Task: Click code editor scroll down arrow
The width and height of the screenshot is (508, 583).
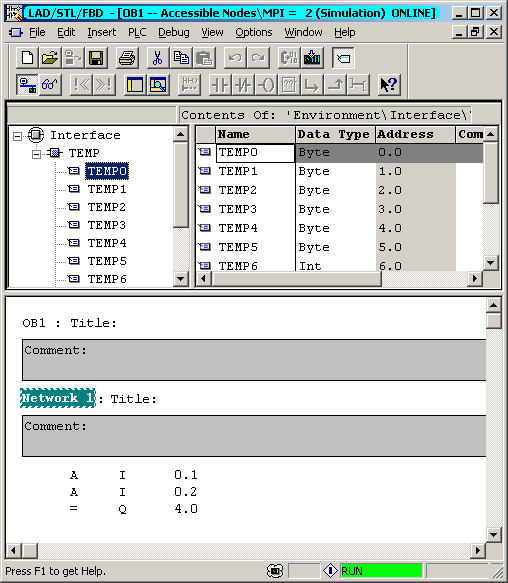Action: (x=493, y=535)
